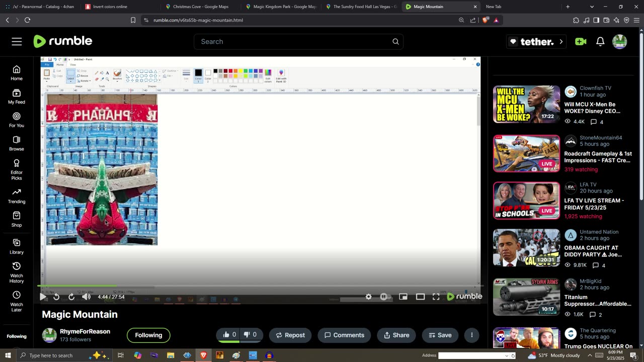Open the browser main menu
The height and width of the screenshot is (362, 644).
[636, 20]
